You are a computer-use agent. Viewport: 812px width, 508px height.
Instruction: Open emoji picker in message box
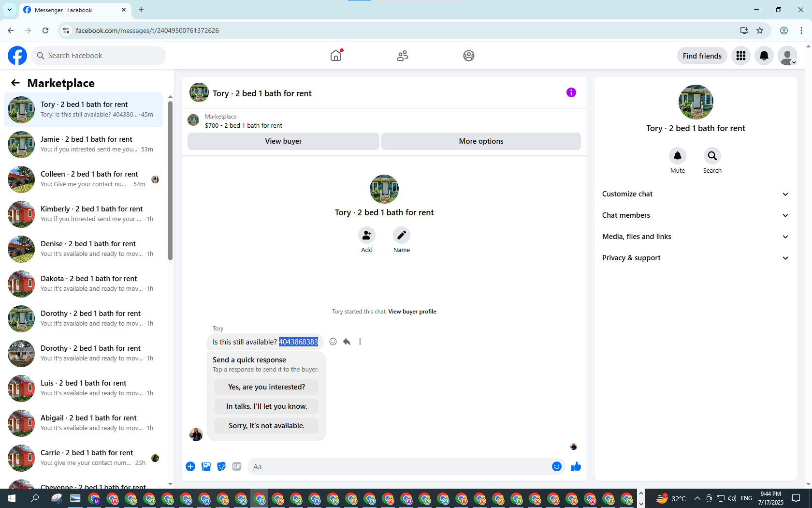click(557, 466)
